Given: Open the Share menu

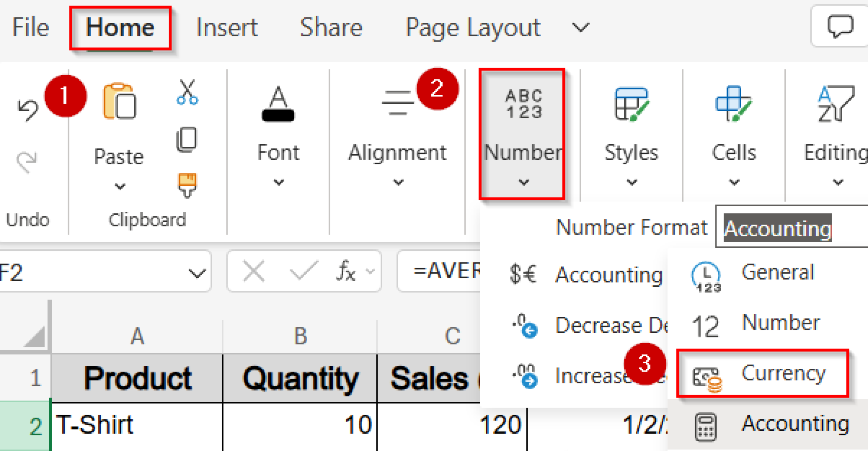Looking at the screenshot, I should pos(331,27).
